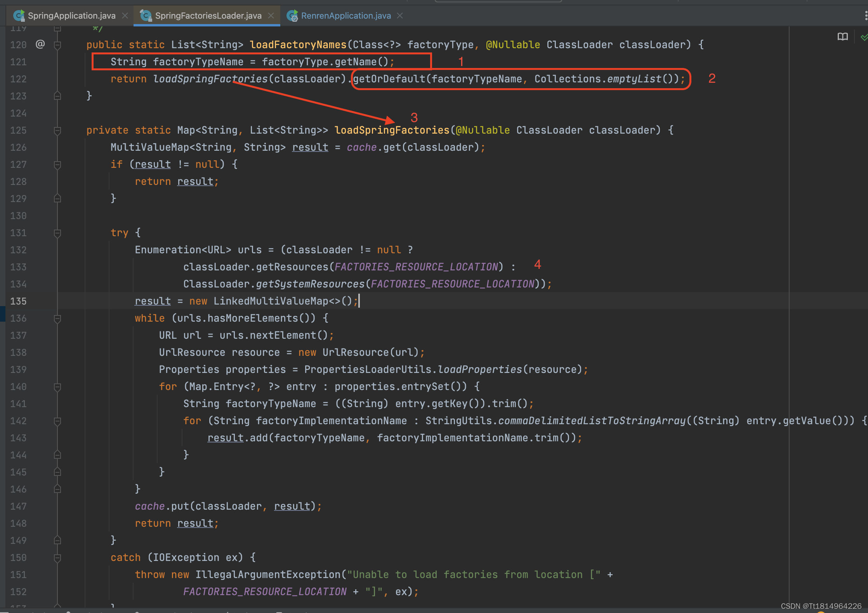The width and height of the screenshot is (868, 613).
Task: Click the RenrenApplication.java runnable class icon
Action: 292,16
